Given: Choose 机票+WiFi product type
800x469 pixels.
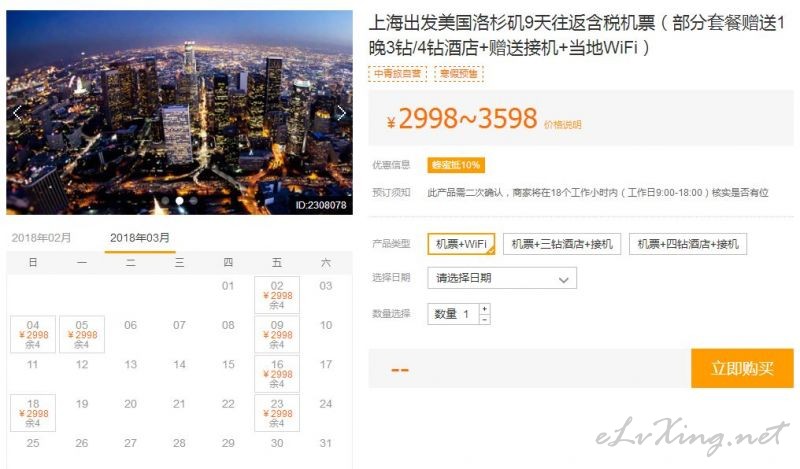Looking at the screenshot, I should click(x=462, y=244).
